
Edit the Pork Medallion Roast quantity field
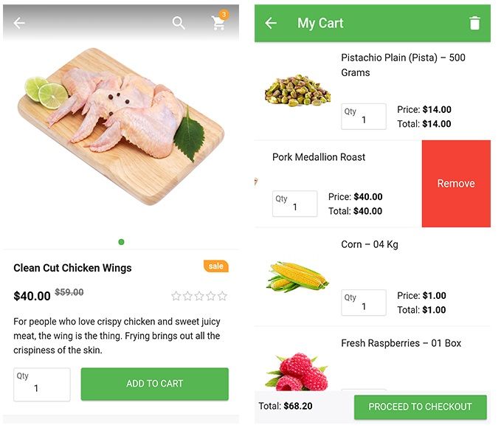(294, 204)
